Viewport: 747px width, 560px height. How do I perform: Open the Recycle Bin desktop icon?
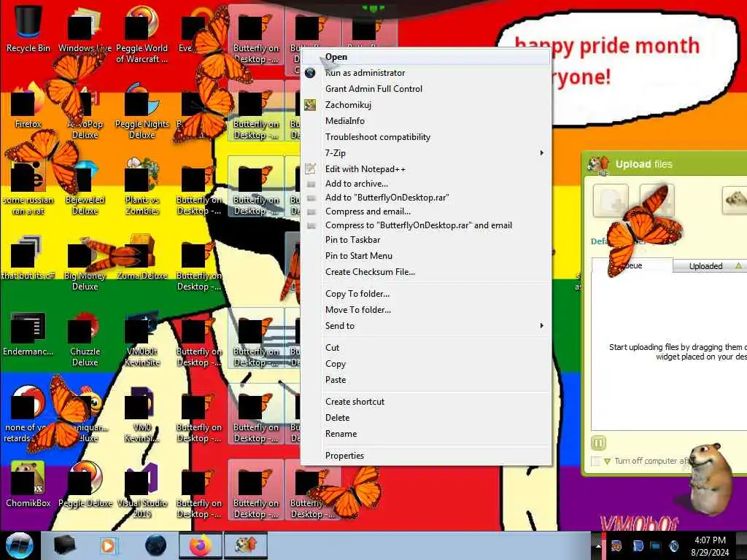tap(28, 28)
